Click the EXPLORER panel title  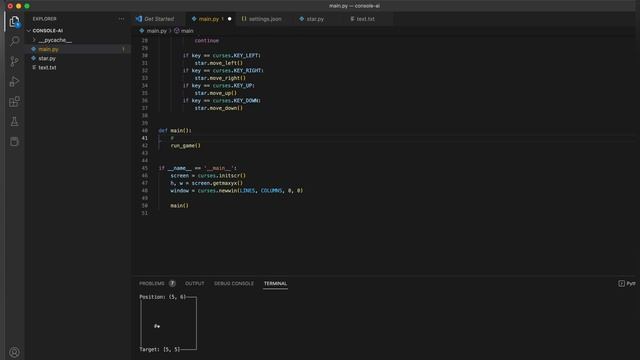tap(44, 19)
